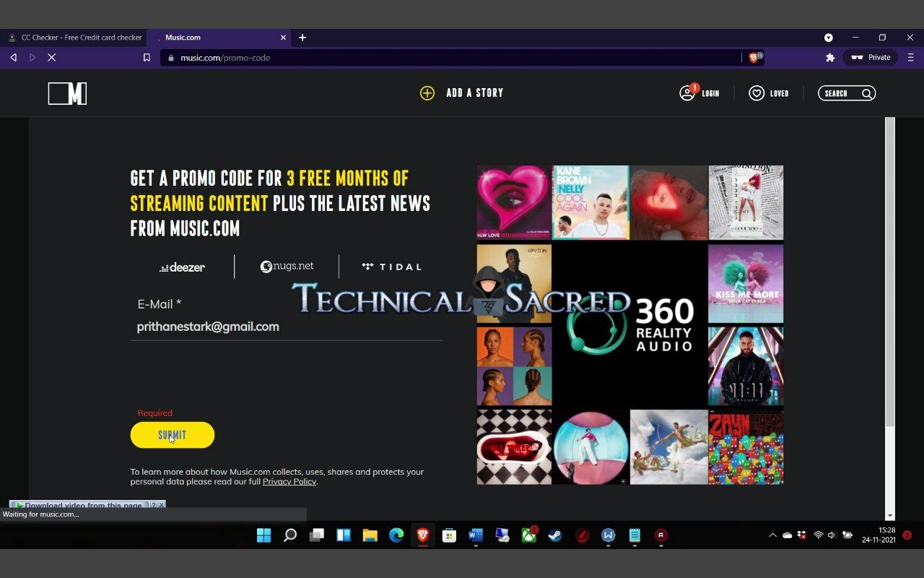Screen dimensions: 924x578
Task: Click the LOGIN link text
Action: (710, 93)
